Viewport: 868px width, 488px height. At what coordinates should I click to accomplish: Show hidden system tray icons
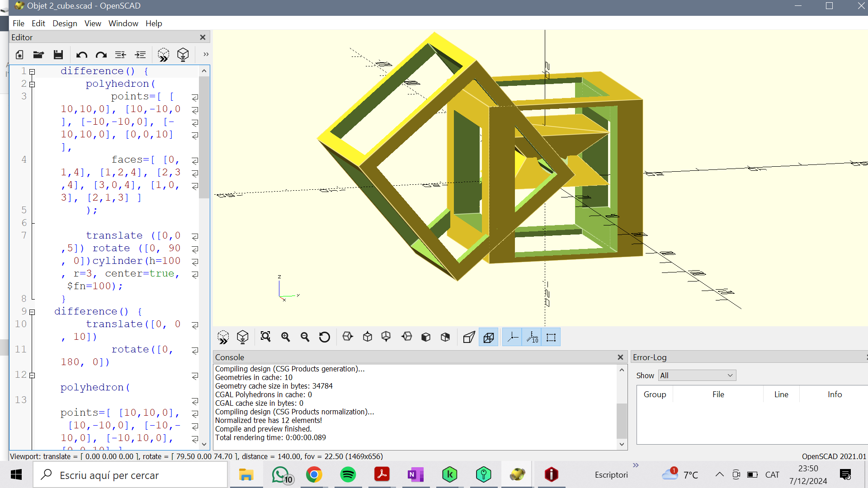click(x=719, y=474)
